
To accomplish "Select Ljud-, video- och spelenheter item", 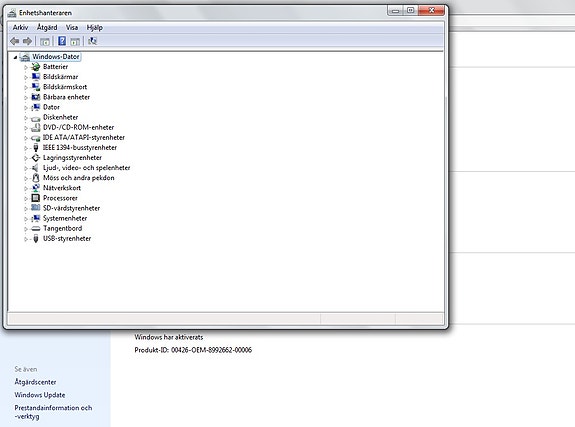I will click(x=87, y=168).
